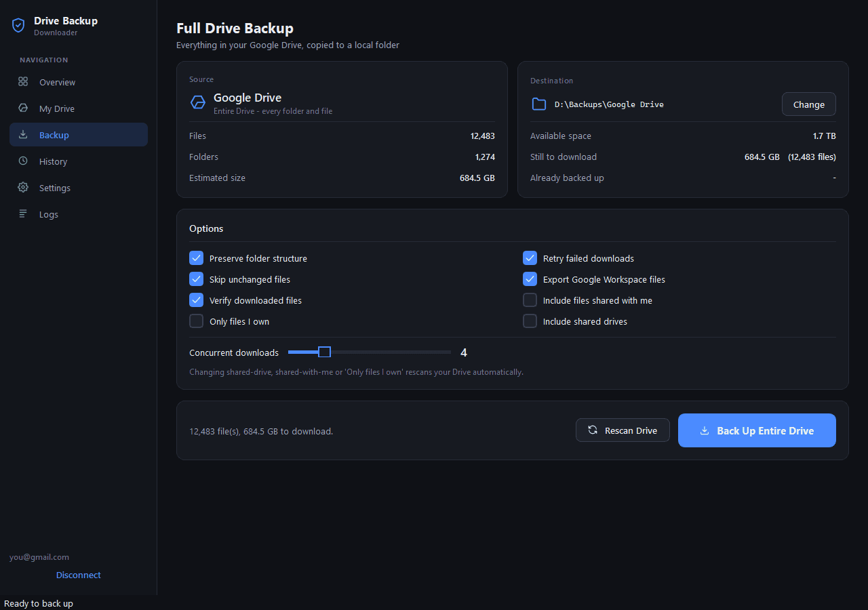Image resolution: width=868 pixels, height=610 pixels.
Task: Click the Logs lines icon in sidebar
Action: pos(23,214)
